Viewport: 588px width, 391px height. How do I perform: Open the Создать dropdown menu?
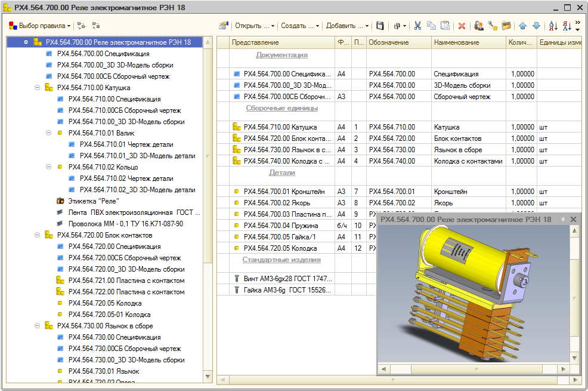point(300,26)
